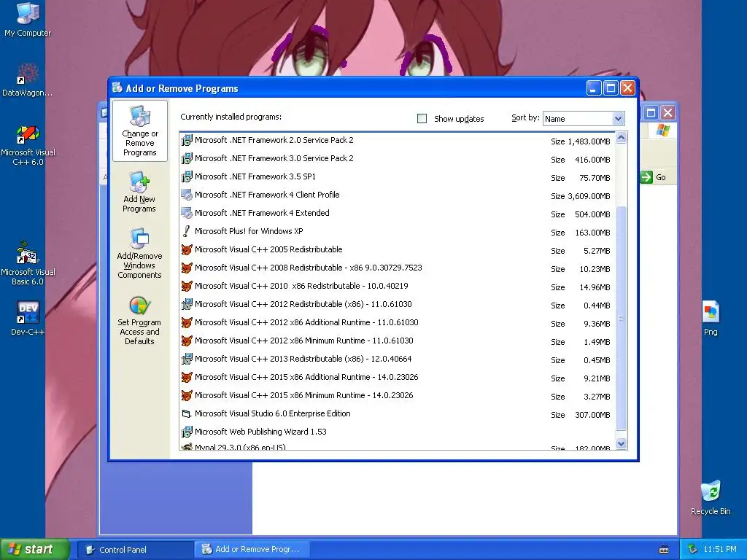
Task: Click scrollbar up arrow in programs list
Action: click(621, 138)
